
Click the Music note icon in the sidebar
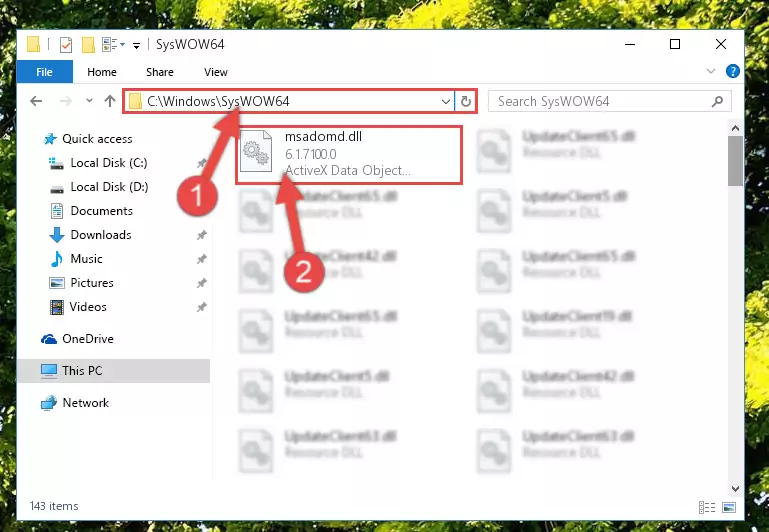coord(57,259)
